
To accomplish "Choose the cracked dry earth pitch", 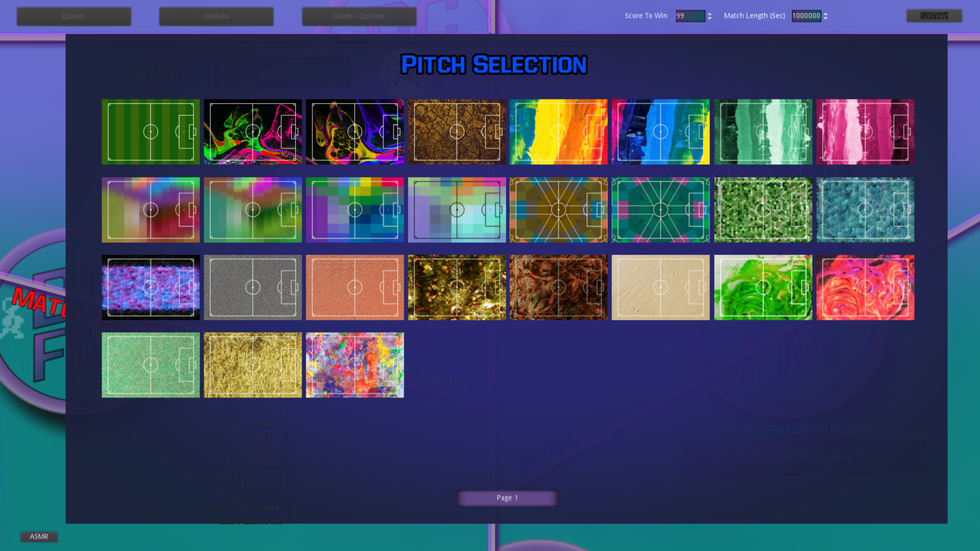I will [457, 132].
